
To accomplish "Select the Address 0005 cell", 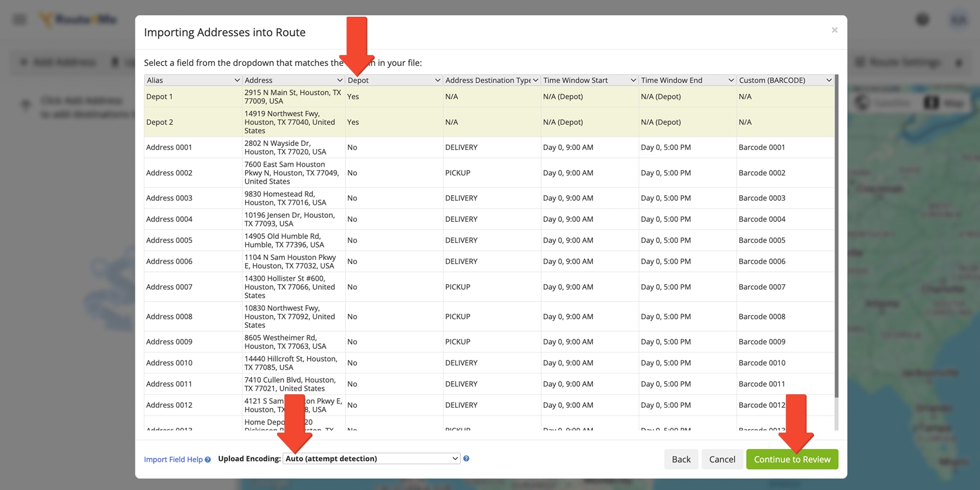I will 193,240.
